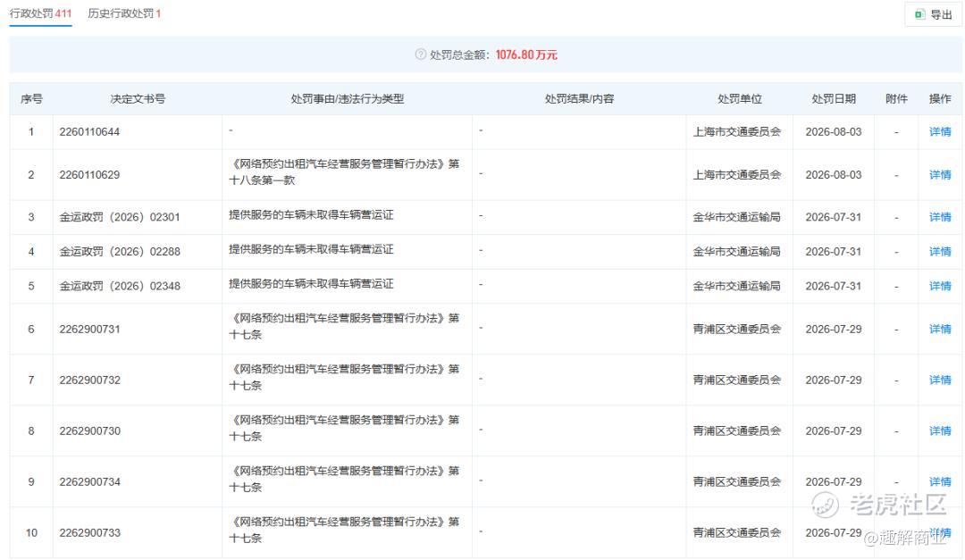The width and height of the screenshot is (965, 560).
Task: Click the 处罚日期 column header
Action: 834,99
